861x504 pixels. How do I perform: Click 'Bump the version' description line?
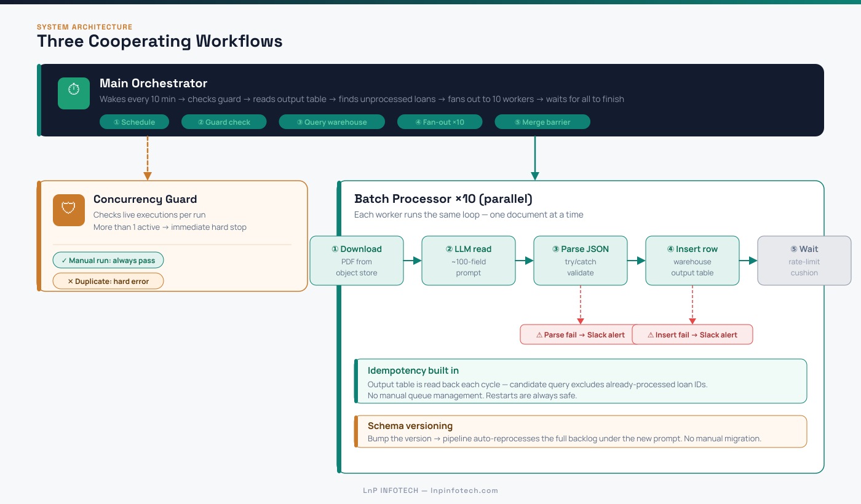[565, 439]
